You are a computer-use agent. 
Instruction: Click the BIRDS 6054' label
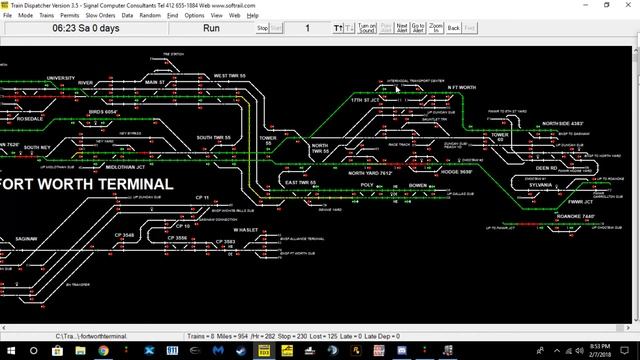tap(103, 112)
